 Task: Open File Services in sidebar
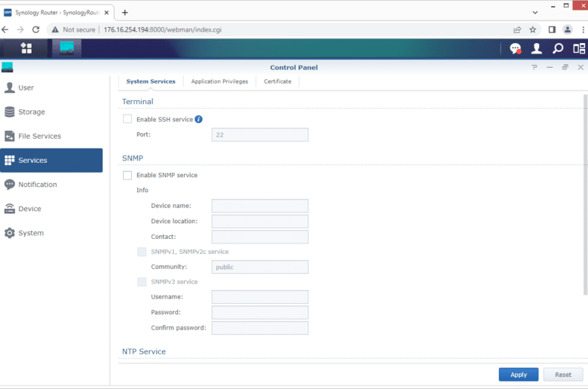pos(51,136)
